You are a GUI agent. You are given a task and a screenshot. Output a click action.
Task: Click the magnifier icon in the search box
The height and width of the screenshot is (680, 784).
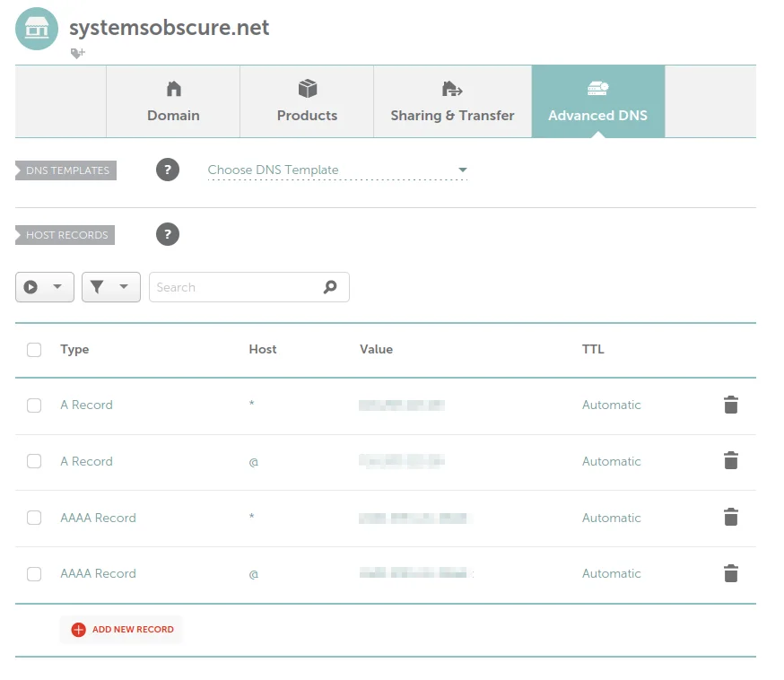[329, 287]
